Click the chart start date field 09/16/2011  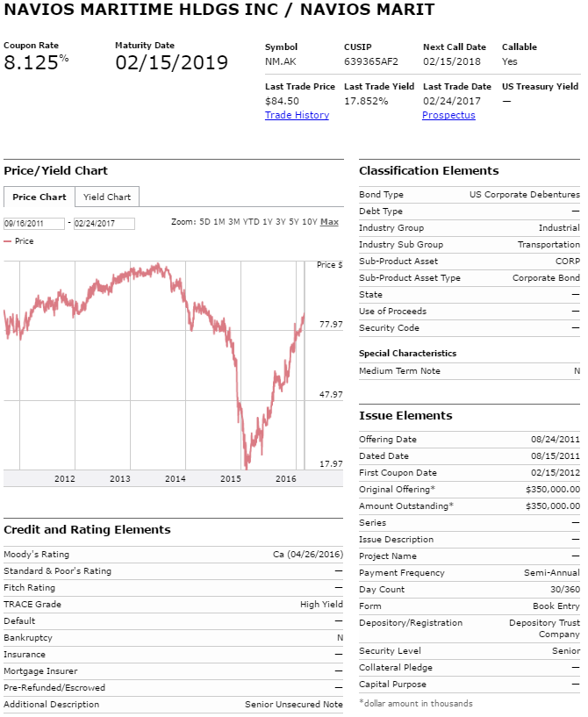coord(34,224)
